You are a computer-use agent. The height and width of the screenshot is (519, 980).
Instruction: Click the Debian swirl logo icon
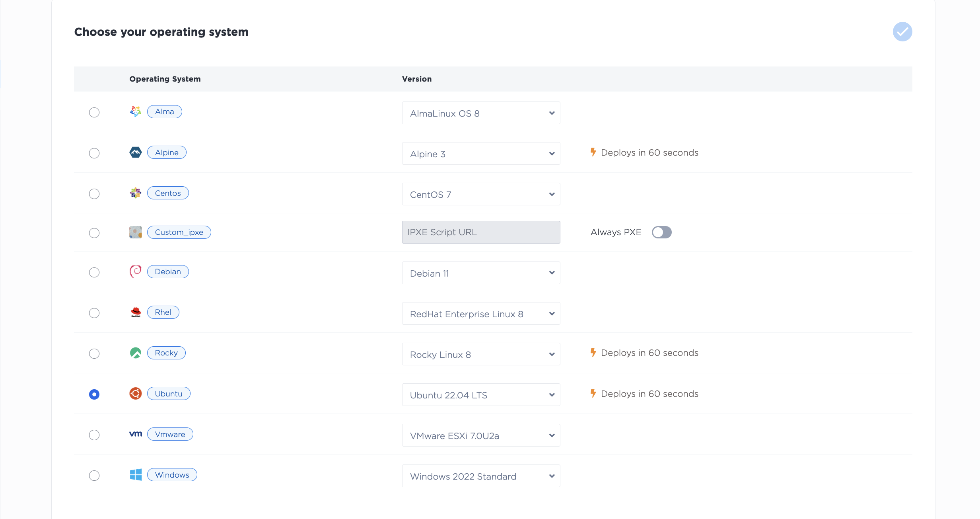[136, 271]
